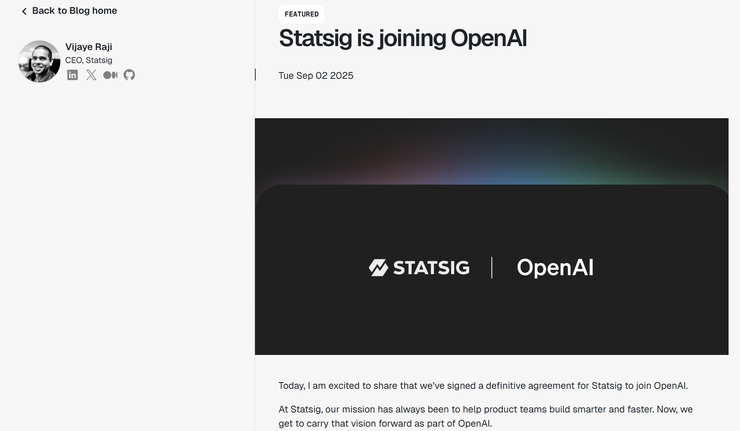Open the author's LinkedIn profile icon
Image resolution: width=740 pixels, height=431 pixels.
point(72,75)
